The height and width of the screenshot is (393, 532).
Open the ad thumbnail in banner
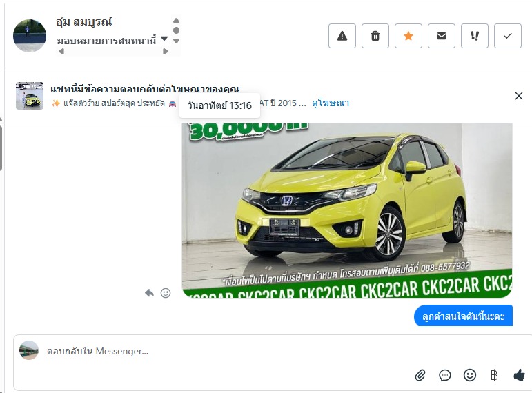30,96
